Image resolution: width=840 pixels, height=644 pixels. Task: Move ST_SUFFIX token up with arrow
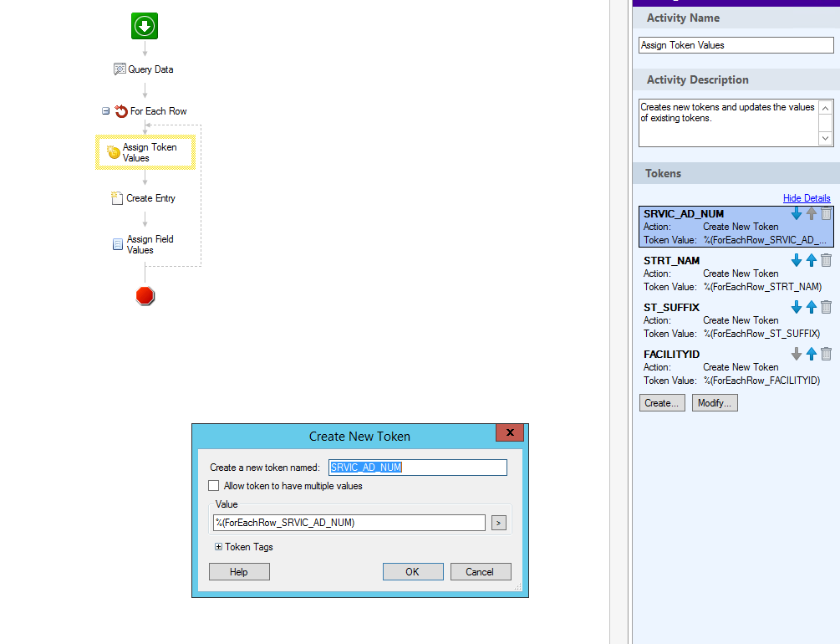pos(811,308)
